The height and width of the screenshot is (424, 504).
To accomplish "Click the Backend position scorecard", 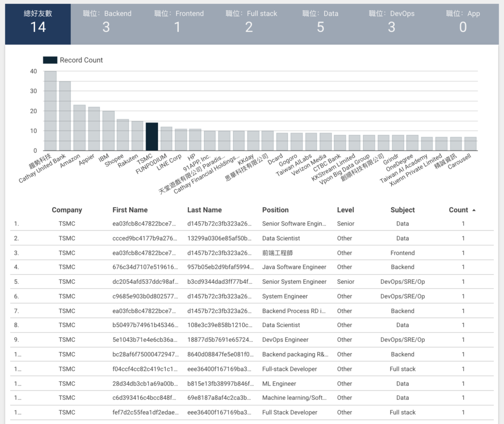I will click(x=107, y=24).
